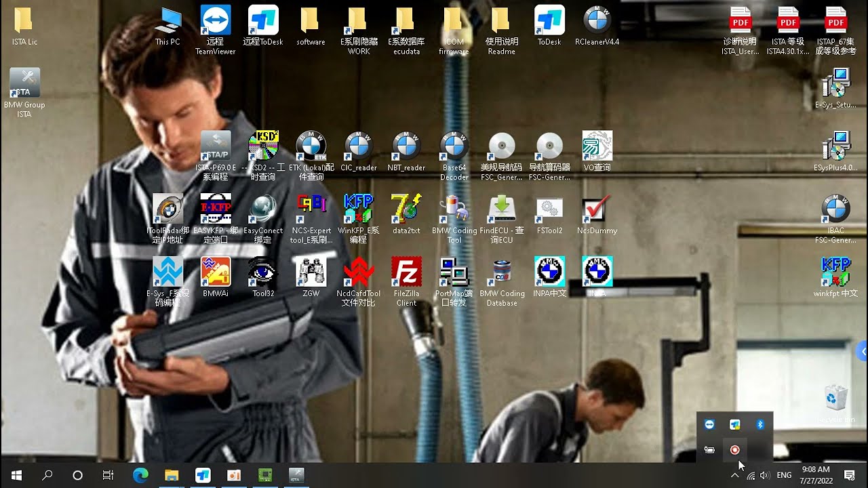The height and width of the screenshot is (488, 868).
Task: Switch the ENG input language indicator
Action: point(784,476)
